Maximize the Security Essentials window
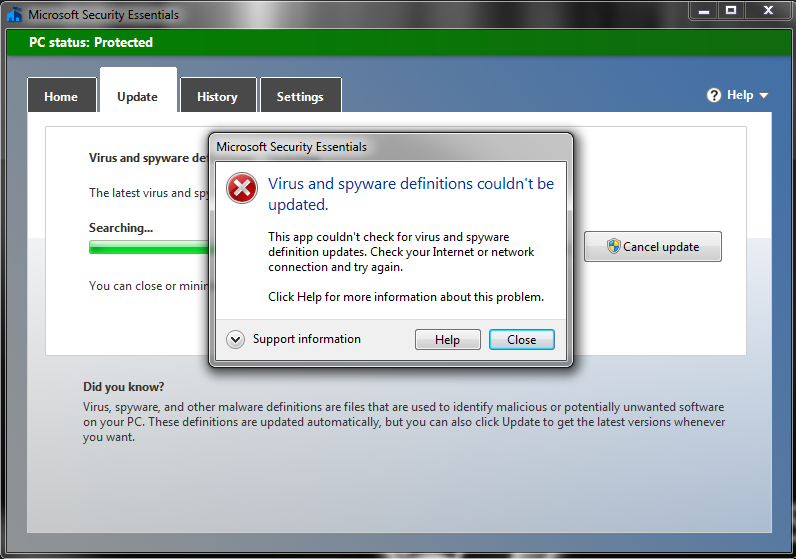The width and height of the screenshot is (796, 559). (x=731, y=10)
